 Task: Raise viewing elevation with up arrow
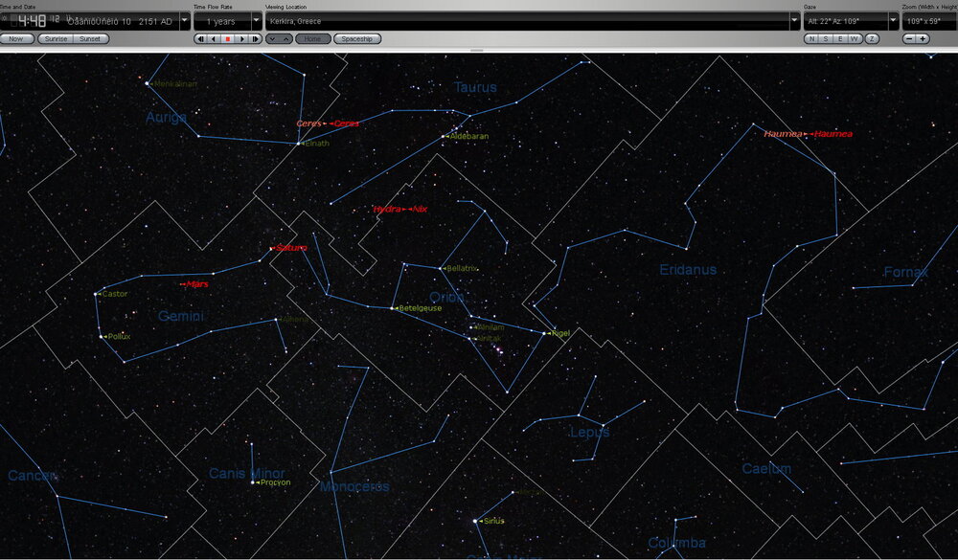285,39
